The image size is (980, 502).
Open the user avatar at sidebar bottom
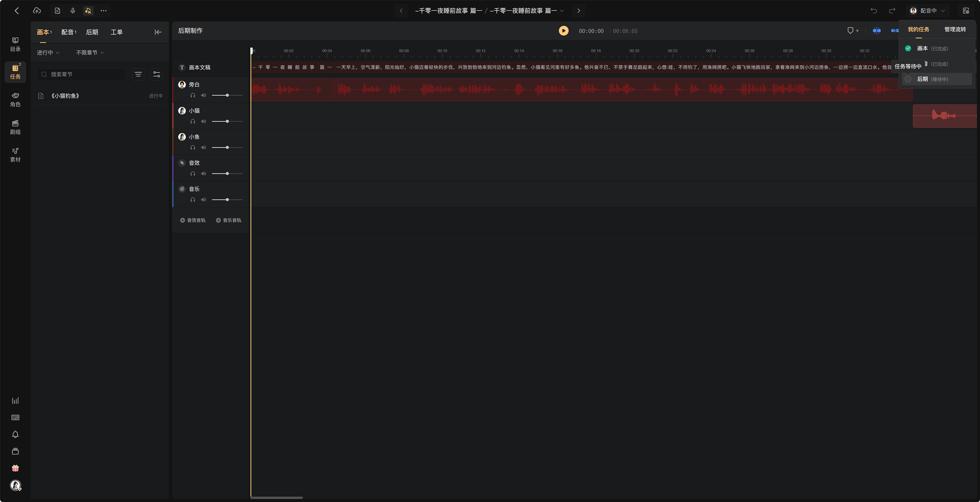click(x=15, y=485)
